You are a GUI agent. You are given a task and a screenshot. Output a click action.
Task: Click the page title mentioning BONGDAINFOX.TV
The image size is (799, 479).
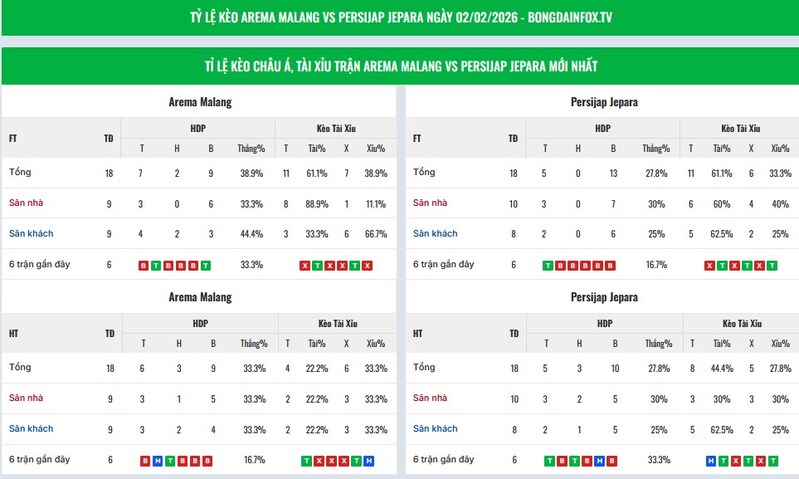(400, 18)
